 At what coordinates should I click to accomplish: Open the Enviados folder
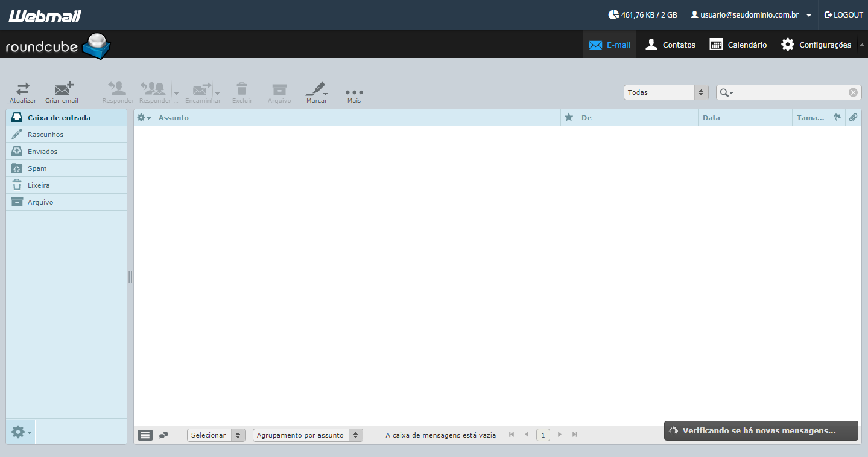(66, 152)
